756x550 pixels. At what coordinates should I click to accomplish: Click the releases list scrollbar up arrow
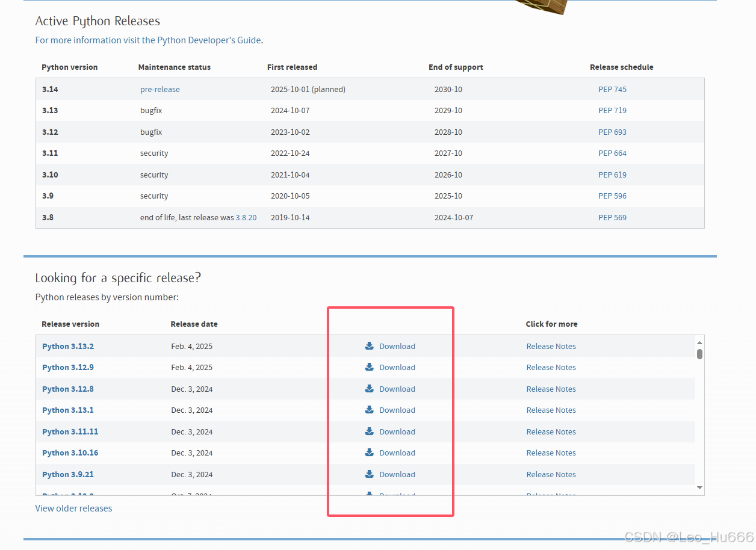pyautogui.click(x=699, y=342)
